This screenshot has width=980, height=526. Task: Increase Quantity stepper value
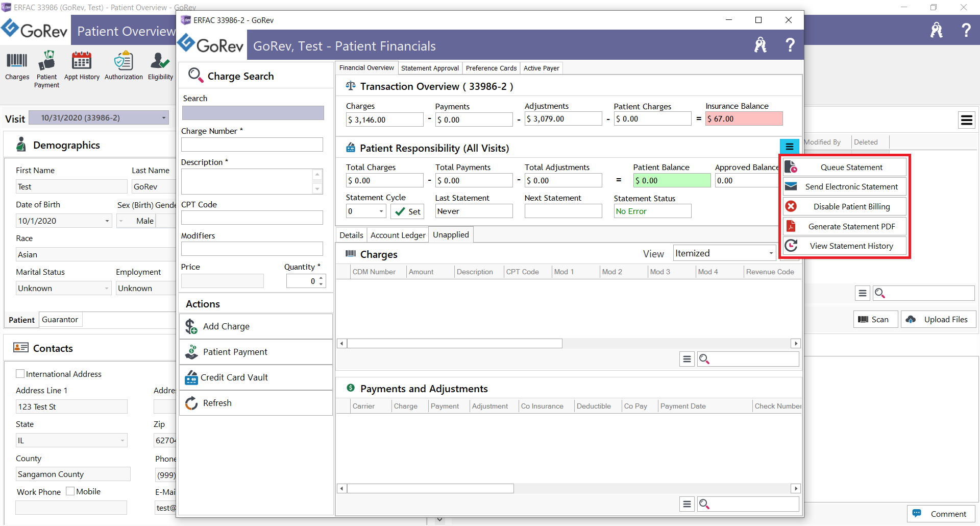pos(321,278)
